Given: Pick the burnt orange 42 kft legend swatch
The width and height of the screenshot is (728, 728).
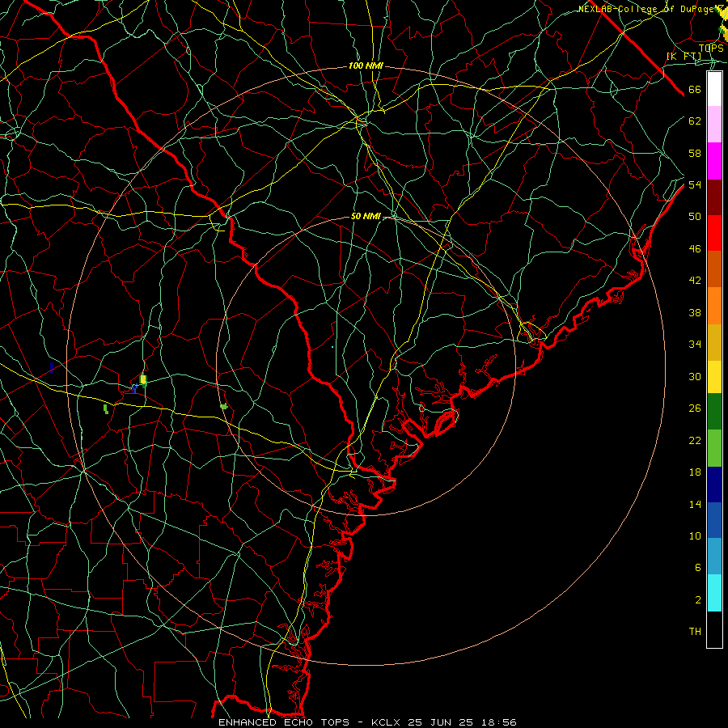Looking at the screenshot, I should (x=714, y=269).
